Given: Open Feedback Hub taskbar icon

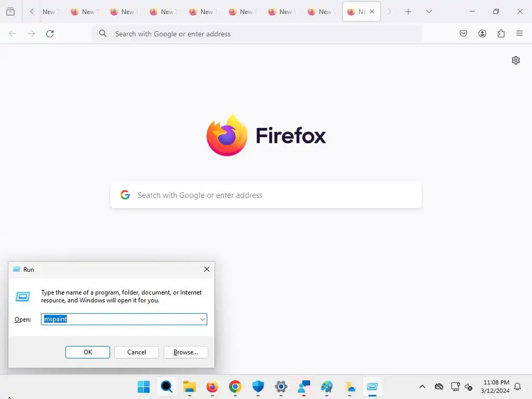Looking at the screenshot, I should [x=303, y=387].
